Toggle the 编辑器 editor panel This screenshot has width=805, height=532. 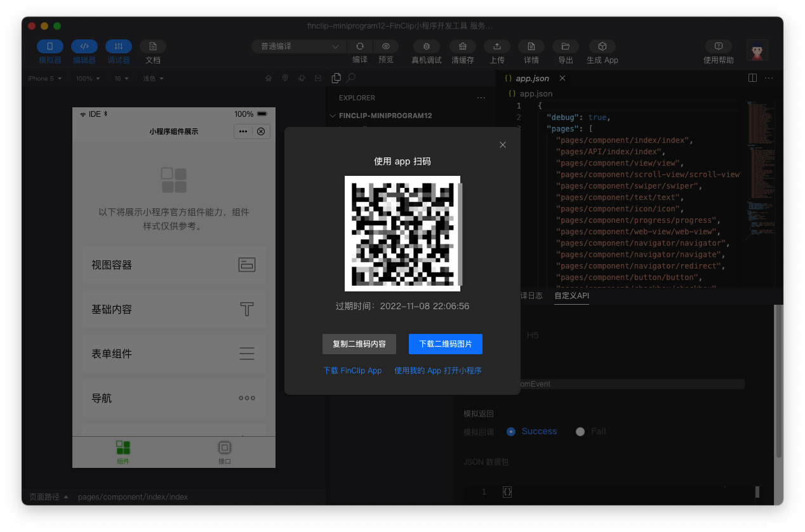point(84,46)
